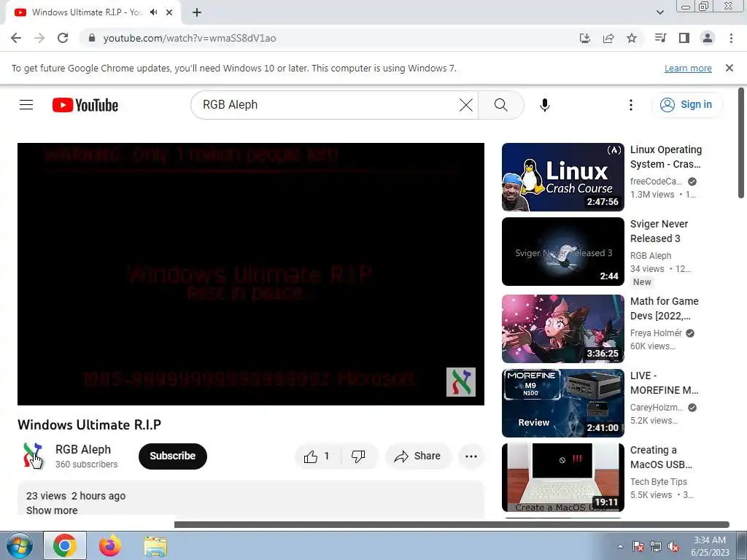Click the video player to pause
Image resolution: width=747 pixels, height=560 pixels.
click(251, 274)
